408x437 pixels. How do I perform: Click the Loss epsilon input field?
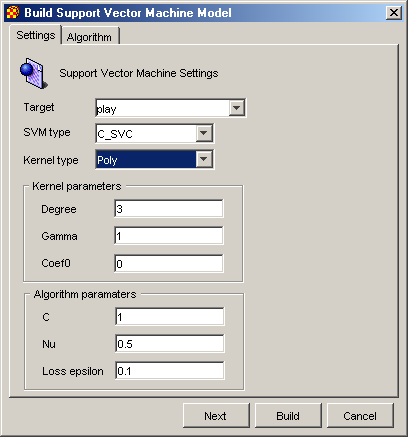tap(170, 371)
